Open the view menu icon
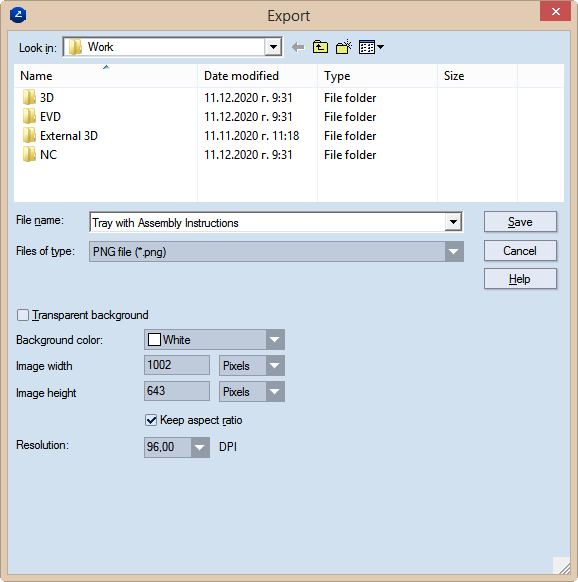The height and width of the screenshot is (582, 578). (371, 47)
